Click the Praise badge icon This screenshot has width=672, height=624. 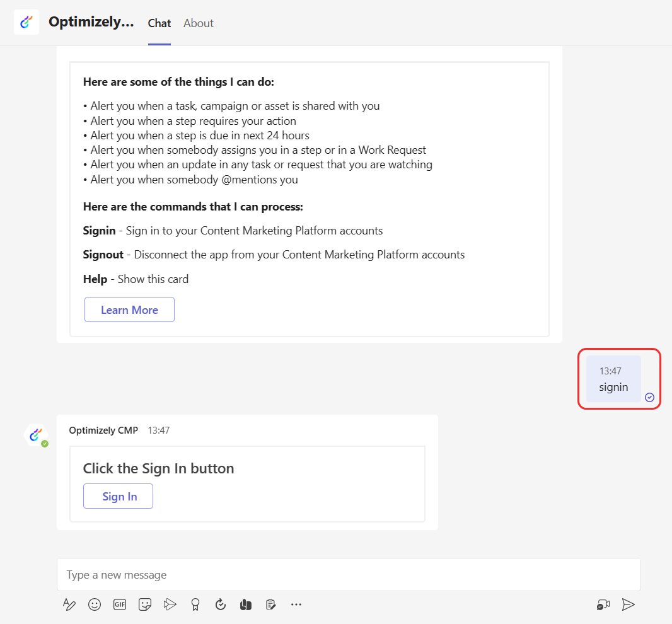coord(195,604)
